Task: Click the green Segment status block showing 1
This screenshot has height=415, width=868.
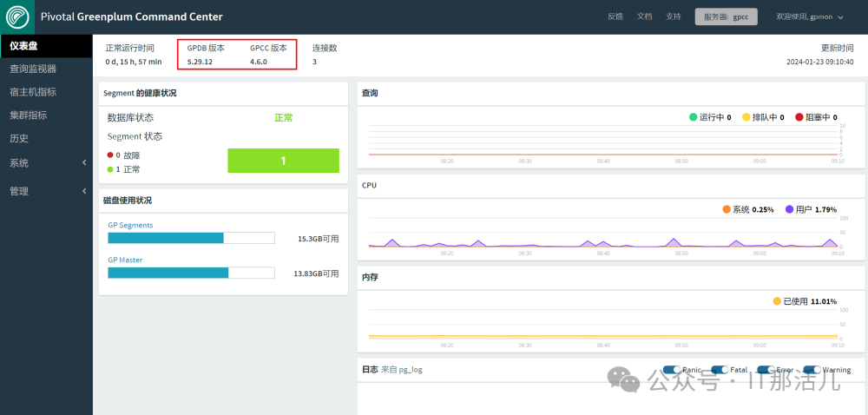Action: coord(284,161)
